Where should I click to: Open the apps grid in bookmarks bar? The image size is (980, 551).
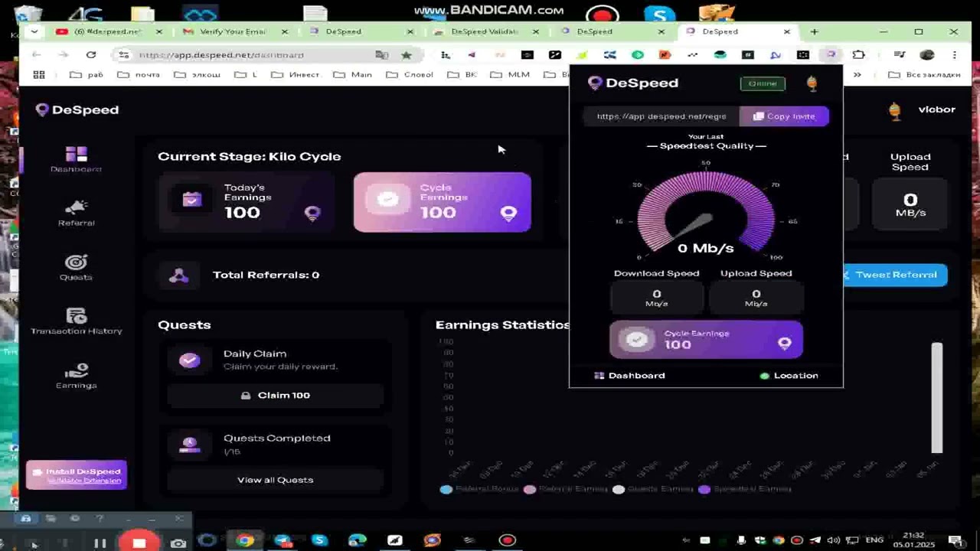(39, 75)
